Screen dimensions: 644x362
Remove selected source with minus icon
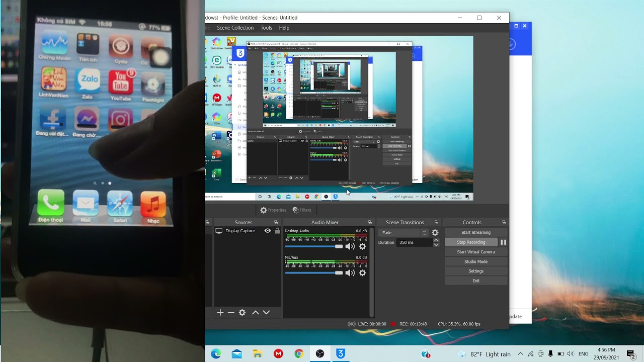point(231,312)
